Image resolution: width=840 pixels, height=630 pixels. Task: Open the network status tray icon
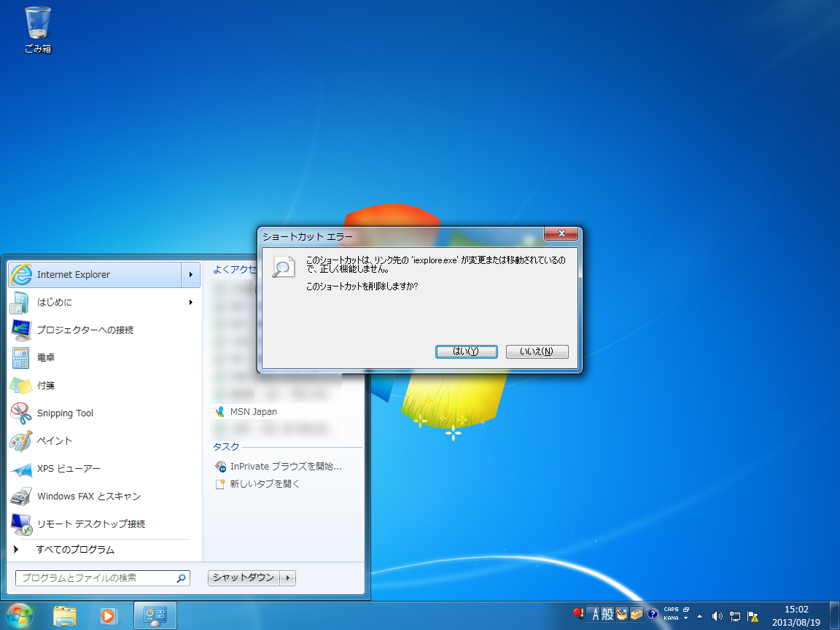[735, 615]
